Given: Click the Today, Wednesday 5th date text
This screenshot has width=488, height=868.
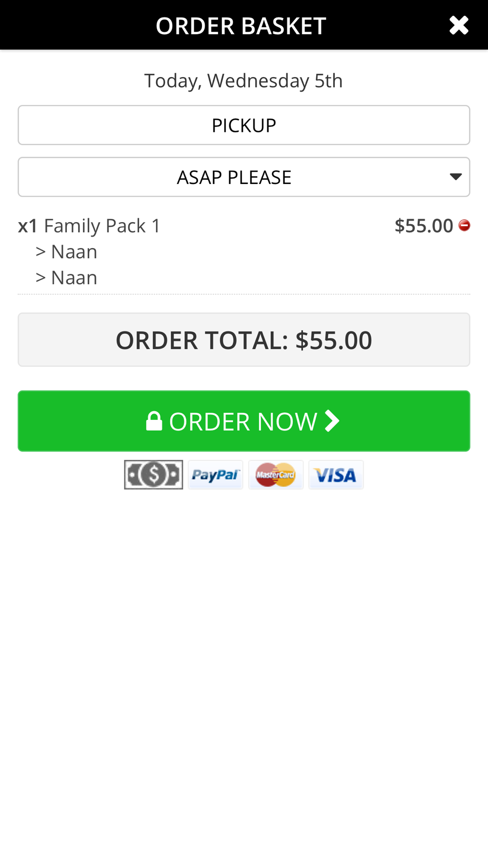Looking at the screenshot, I should (244, 81).
